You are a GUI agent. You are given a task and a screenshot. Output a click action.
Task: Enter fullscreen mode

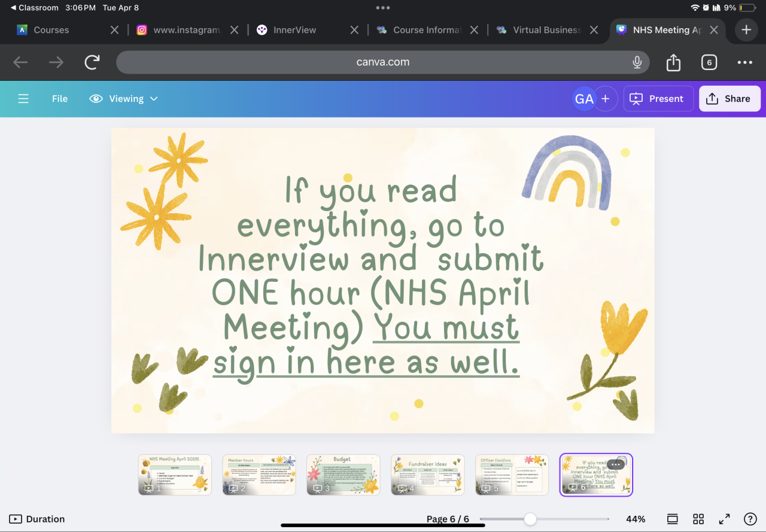[x=724, y=519]
